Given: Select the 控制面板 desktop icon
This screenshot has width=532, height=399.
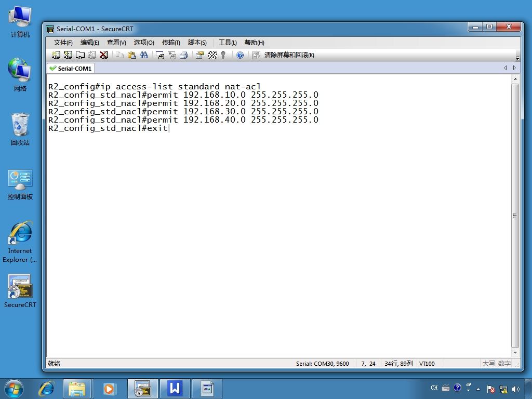Looking at the screenshot, I should [x=20, y=185].
